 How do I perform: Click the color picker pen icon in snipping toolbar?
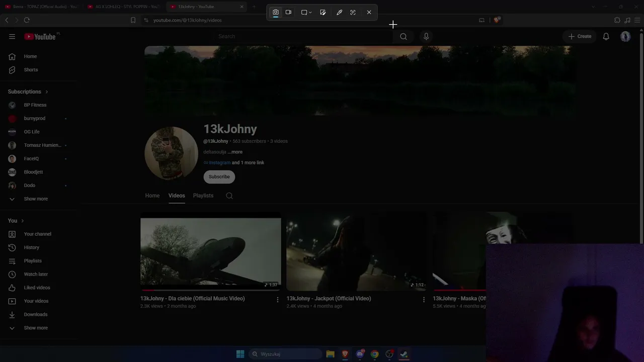[x=339, y=12]
